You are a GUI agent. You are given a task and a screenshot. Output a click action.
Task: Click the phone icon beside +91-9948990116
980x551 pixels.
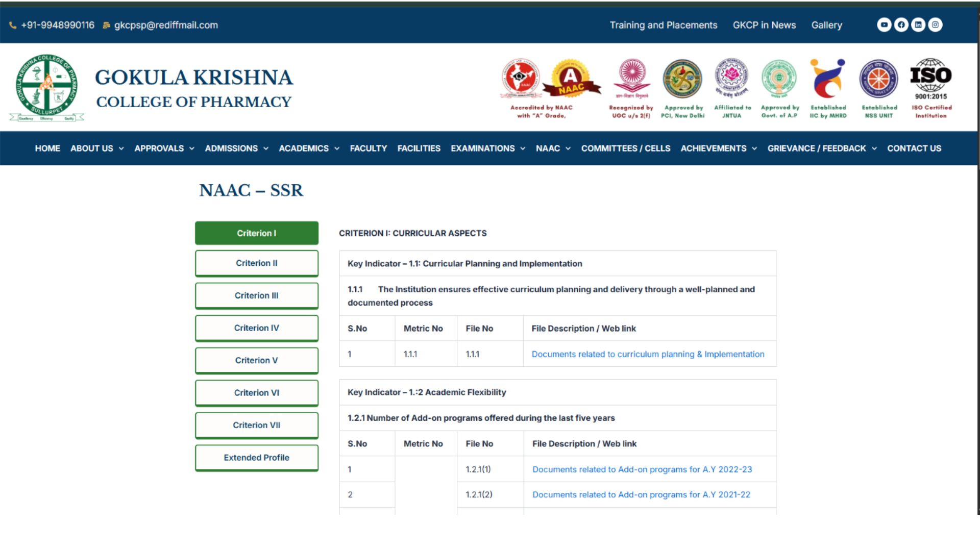click(x=13, y=25)
